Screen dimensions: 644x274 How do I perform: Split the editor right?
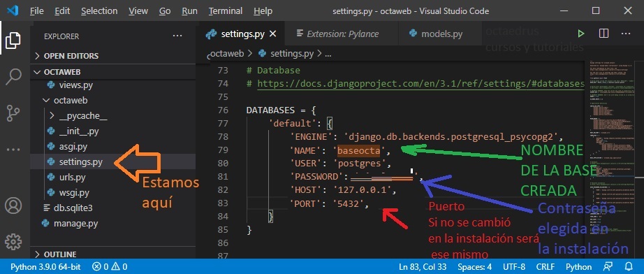coord(603,34)
